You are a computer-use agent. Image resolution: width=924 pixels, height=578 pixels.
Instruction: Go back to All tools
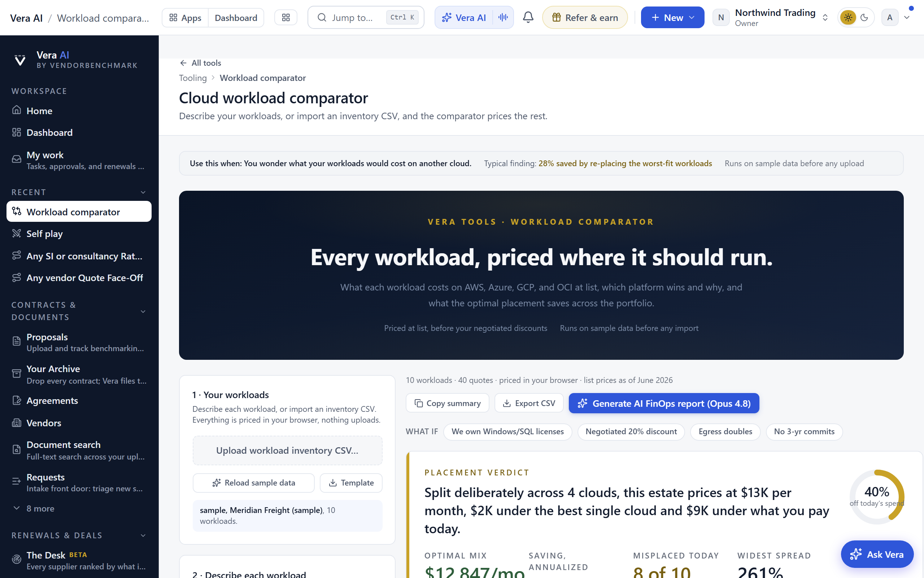pyautogui.click(x=200, y=63)
